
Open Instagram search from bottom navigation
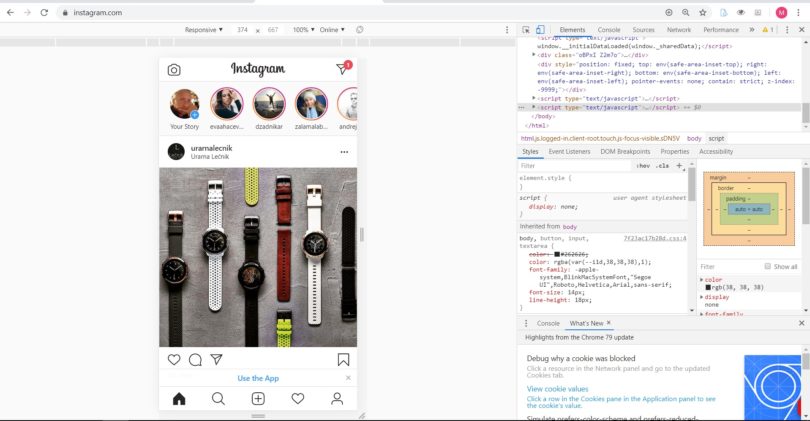tap(218, 399)
